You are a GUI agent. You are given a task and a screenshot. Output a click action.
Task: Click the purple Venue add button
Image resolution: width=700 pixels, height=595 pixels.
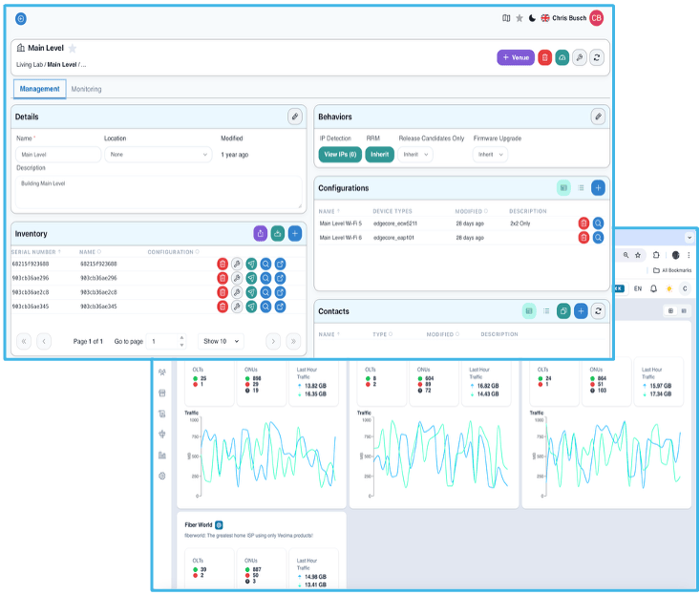(516, 57)
